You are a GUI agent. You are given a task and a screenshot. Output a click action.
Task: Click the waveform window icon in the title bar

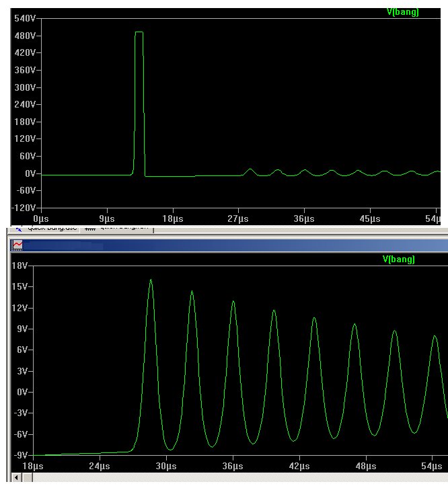[x=18, y=245]
